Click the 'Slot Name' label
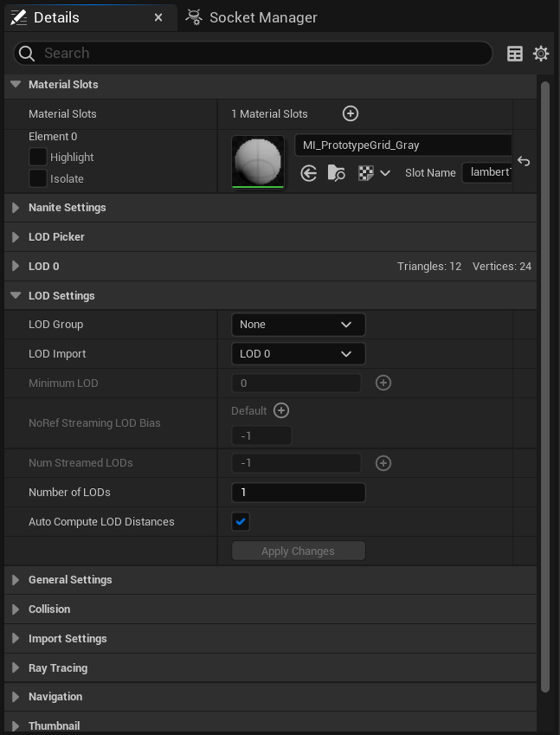560x735 pixels. (430, 173)
